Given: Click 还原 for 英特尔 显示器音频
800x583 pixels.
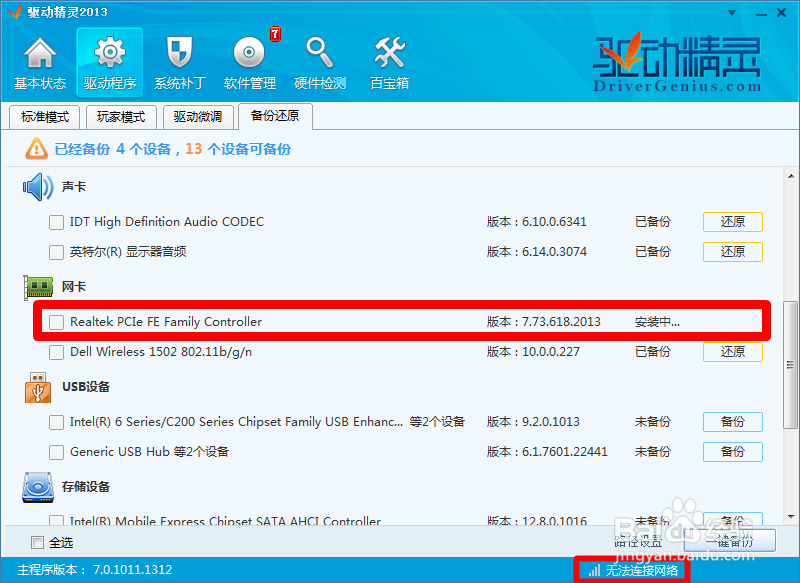Looking at the screenshot, I should [x=733, y=251].
